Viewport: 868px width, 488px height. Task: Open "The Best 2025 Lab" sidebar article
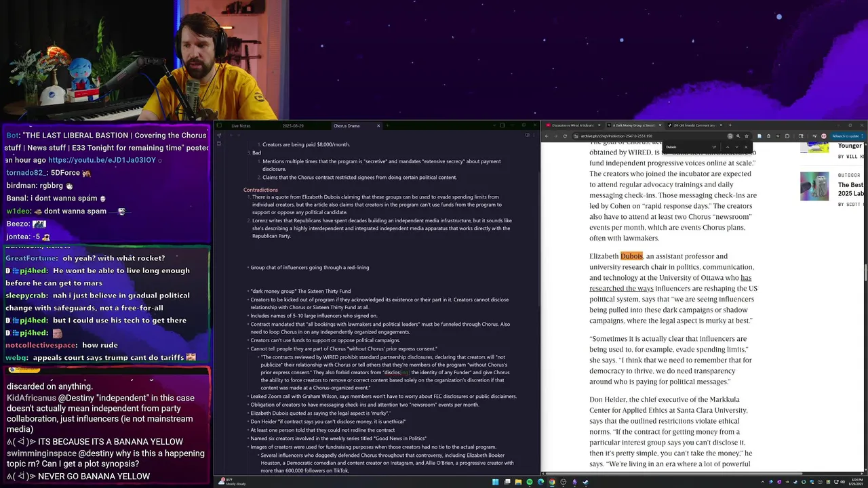tap(851, 189)
